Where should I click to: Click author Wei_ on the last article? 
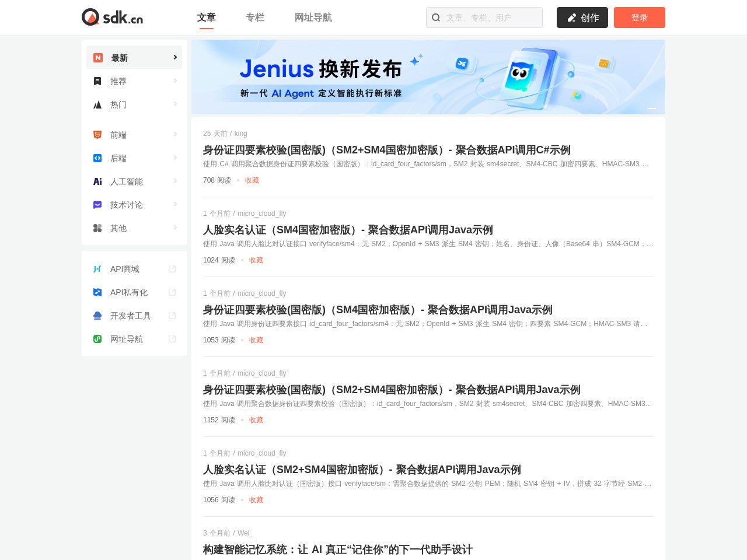pos(245,533)
